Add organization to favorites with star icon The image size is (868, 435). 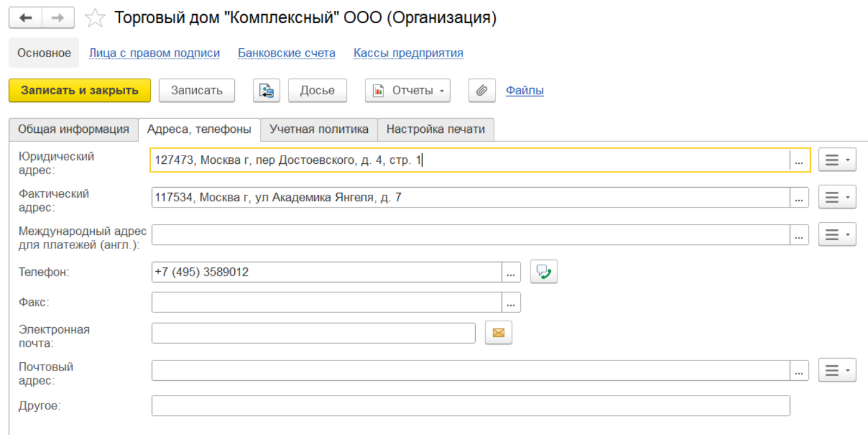[x=95, y=18]
